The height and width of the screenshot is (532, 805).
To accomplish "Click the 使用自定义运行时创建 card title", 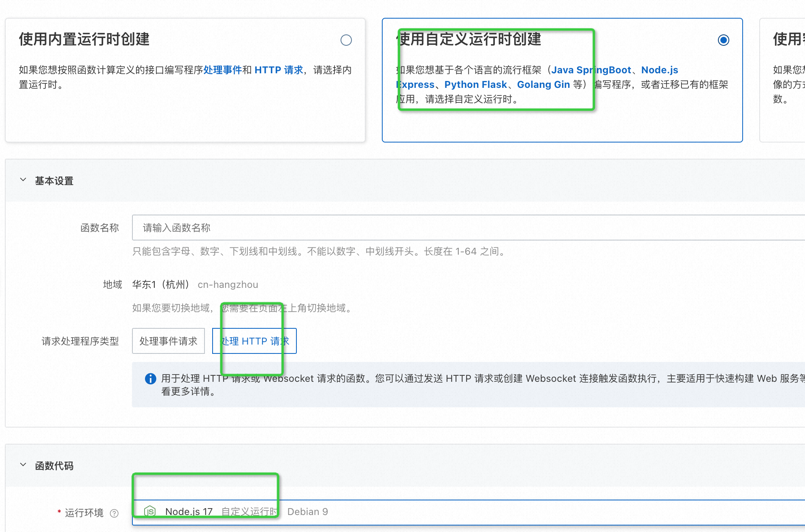I will point(469,39).
